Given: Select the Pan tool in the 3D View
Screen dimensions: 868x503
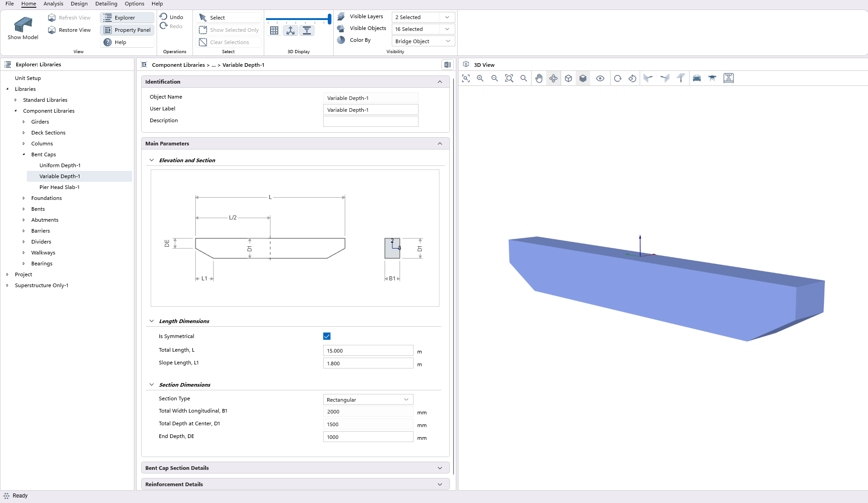Looking at the screenshot, I should pos(538,78).
